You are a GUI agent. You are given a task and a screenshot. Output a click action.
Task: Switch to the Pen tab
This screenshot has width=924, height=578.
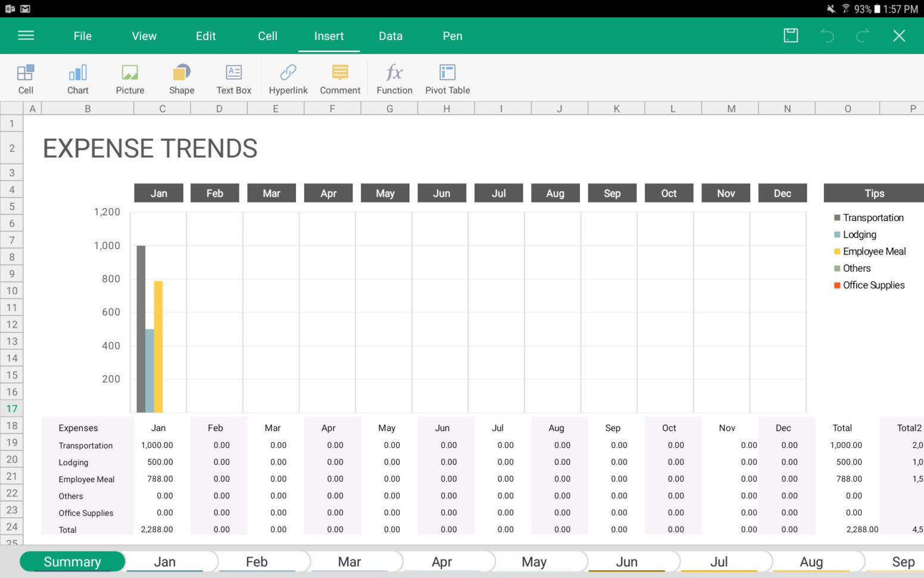click(x=452, y=36)
